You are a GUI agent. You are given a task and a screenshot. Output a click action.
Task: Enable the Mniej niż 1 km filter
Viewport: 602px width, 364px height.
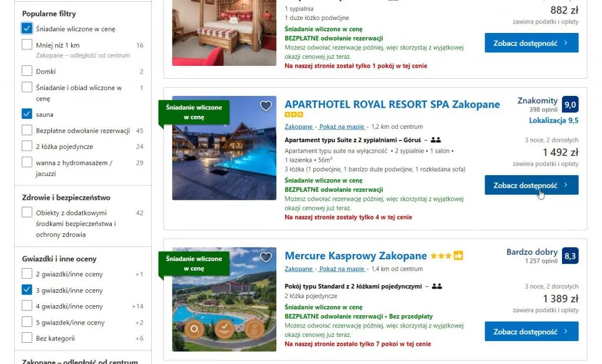click(x=26, y=45)
